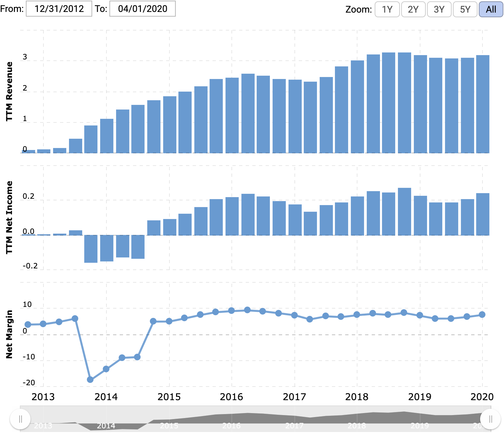The height and width of the screenshot is (434, 504).
Task: Set zoom to 3Y
Action: 439,9
